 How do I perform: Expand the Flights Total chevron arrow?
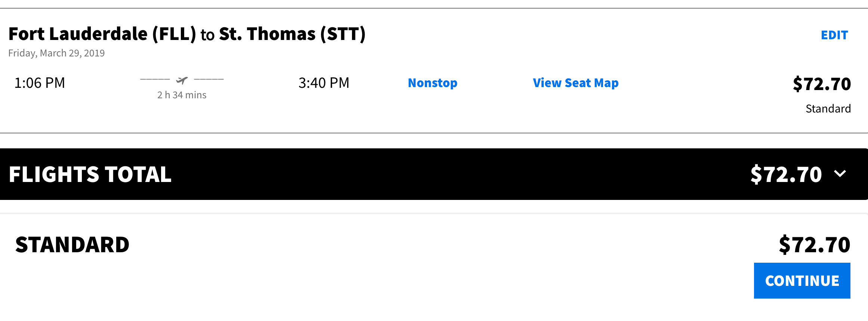point(840,174)
